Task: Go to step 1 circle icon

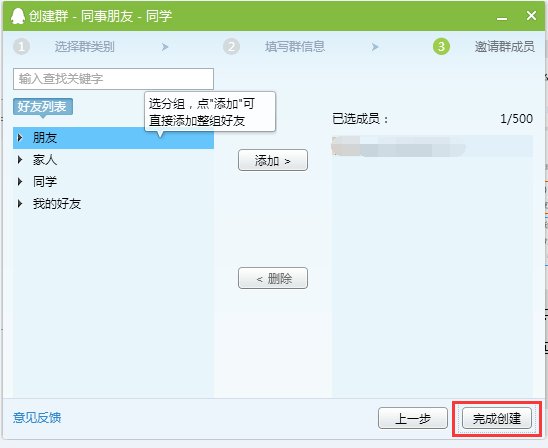Action: 21,46
